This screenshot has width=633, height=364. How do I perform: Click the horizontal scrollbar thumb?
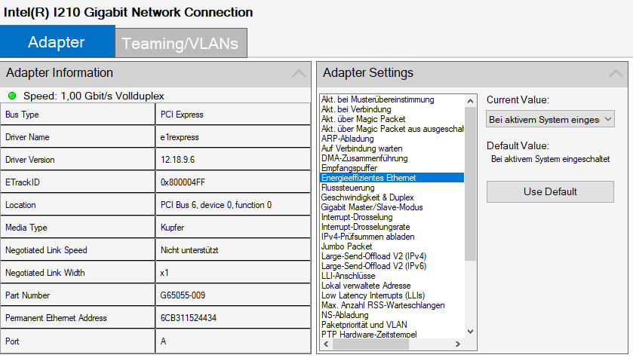[x=370, y=344]
